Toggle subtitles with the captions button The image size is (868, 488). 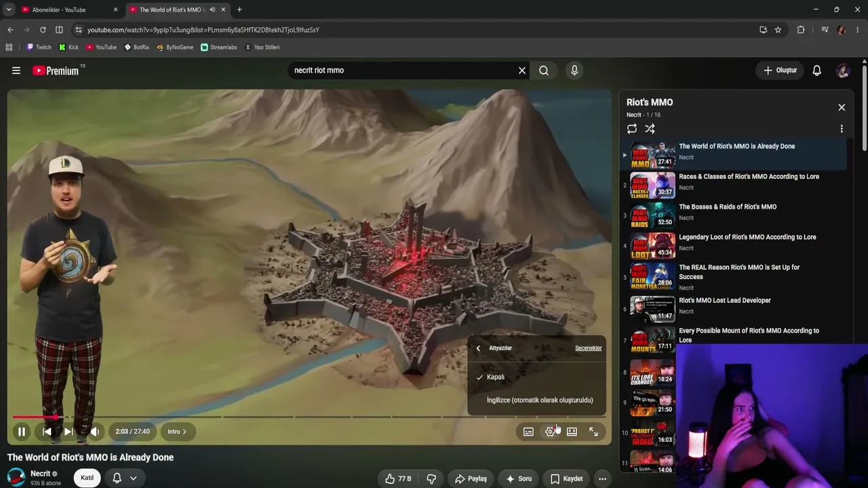coord(528,432)
